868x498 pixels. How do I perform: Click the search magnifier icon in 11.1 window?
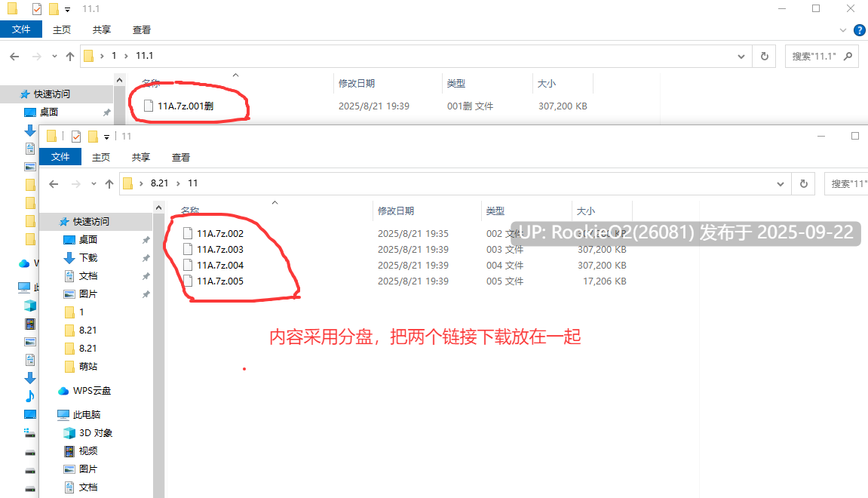click(848, 56)
